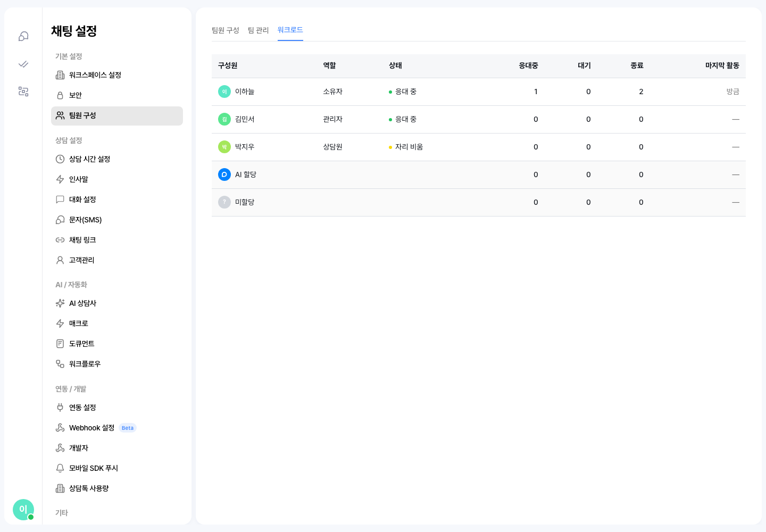Open the chat inbox icon in left rail
This screenshot has width=766, height=532.
pos(23,36)
